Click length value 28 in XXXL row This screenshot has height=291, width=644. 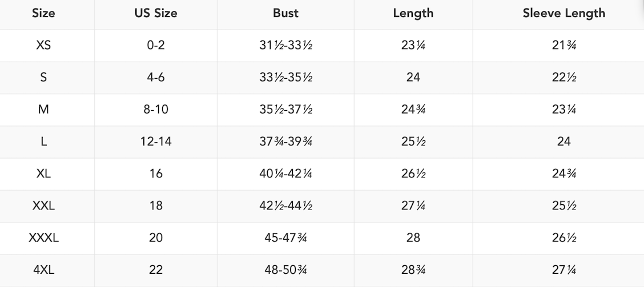(x=413, y=237)
